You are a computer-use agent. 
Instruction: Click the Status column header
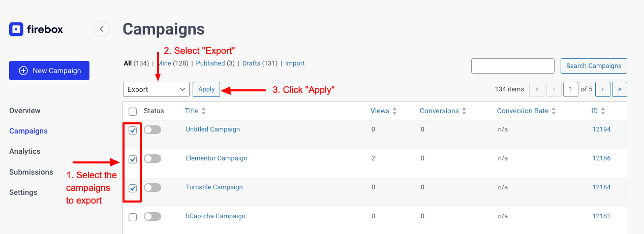coord(154,111)
